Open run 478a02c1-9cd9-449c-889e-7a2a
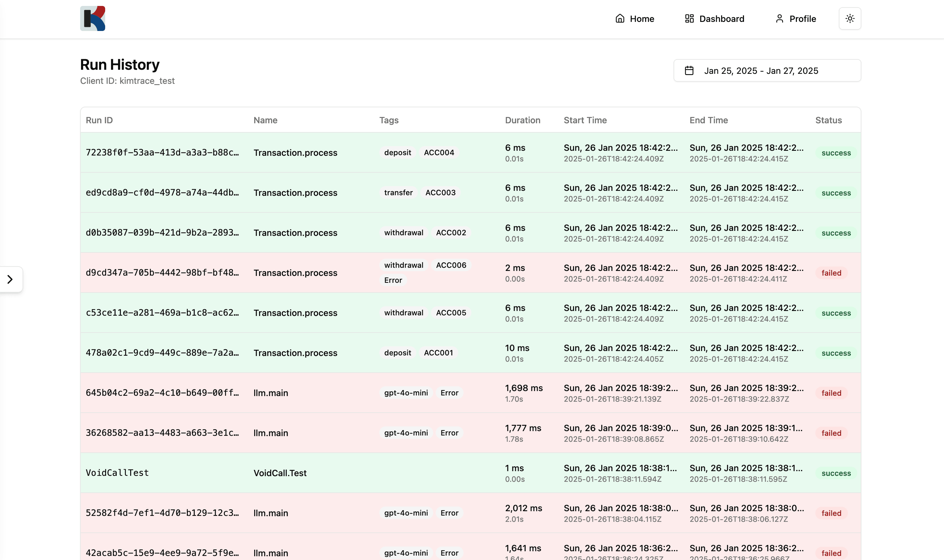The width and height of the screenshot is (944, 560). pyautogui.click(x=162, y=353)
